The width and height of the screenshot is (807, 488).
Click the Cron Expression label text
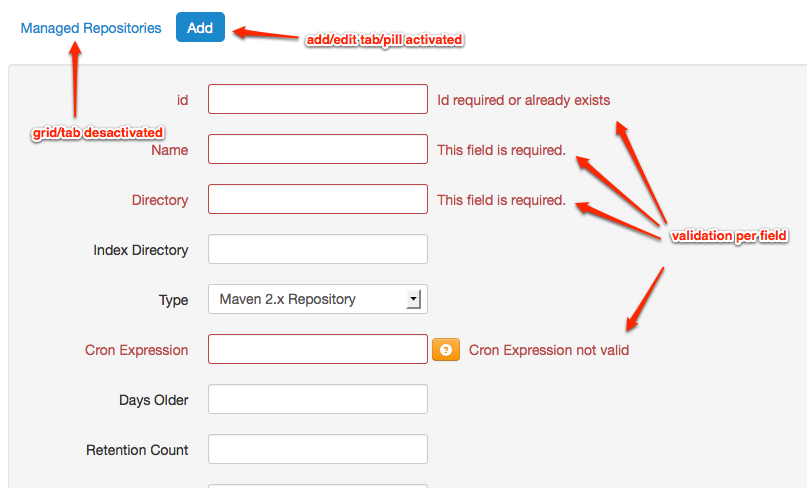tap(137, 350)
